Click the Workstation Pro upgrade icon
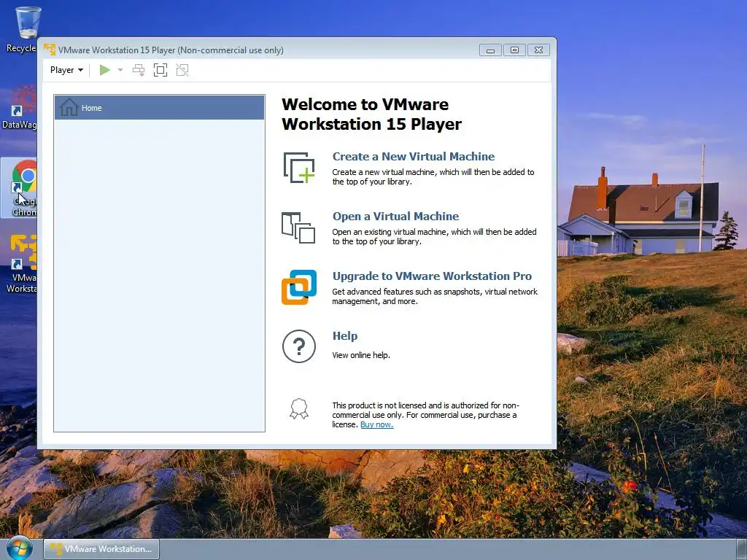The image size is (747, 560). pyautogui.click(x=299, y=287)
